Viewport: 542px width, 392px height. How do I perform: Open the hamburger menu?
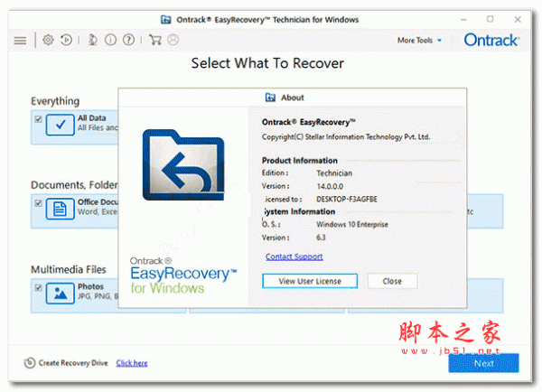(20, 41)
